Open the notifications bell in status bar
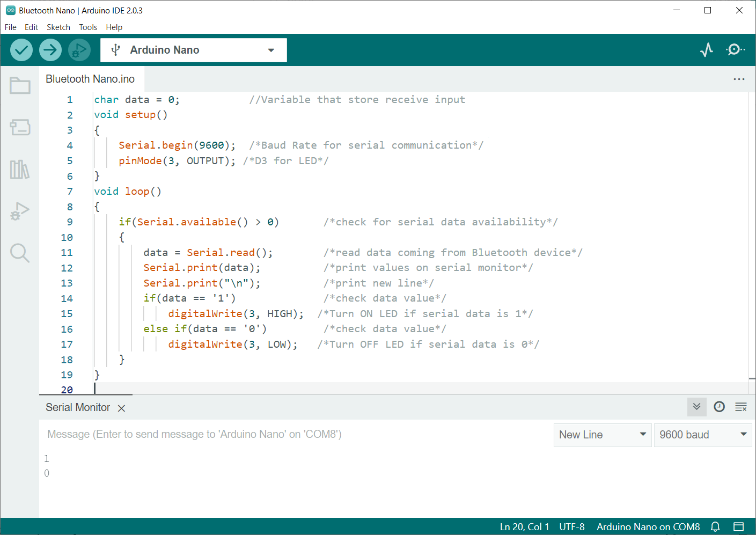The image size is (756, 535). coord(715,527)
